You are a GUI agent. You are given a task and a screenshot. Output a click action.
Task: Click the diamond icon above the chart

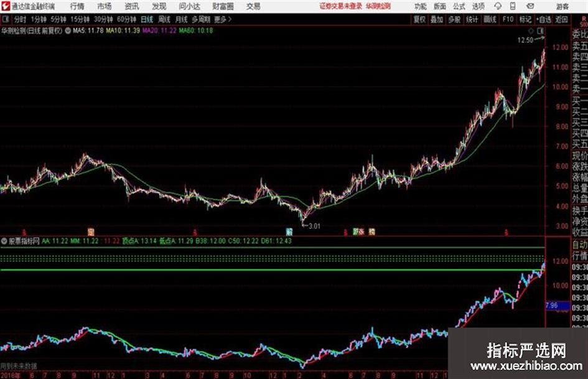pyautogui.click(x=531, y=30)
